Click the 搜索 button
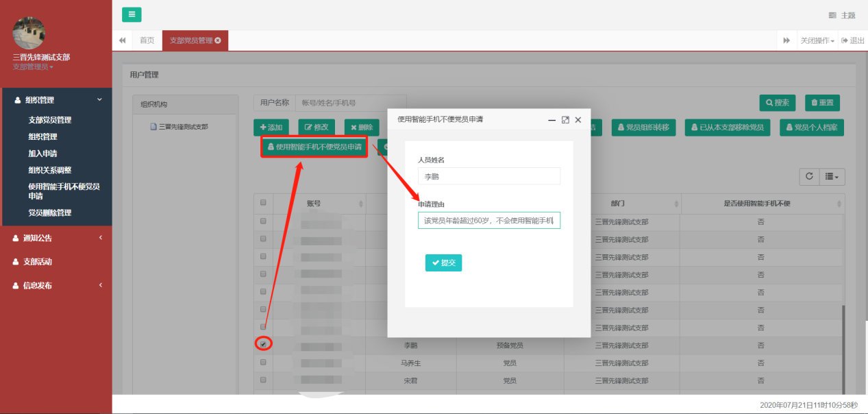The width and height of the screenshot is (868, 414). pos(777,103)
